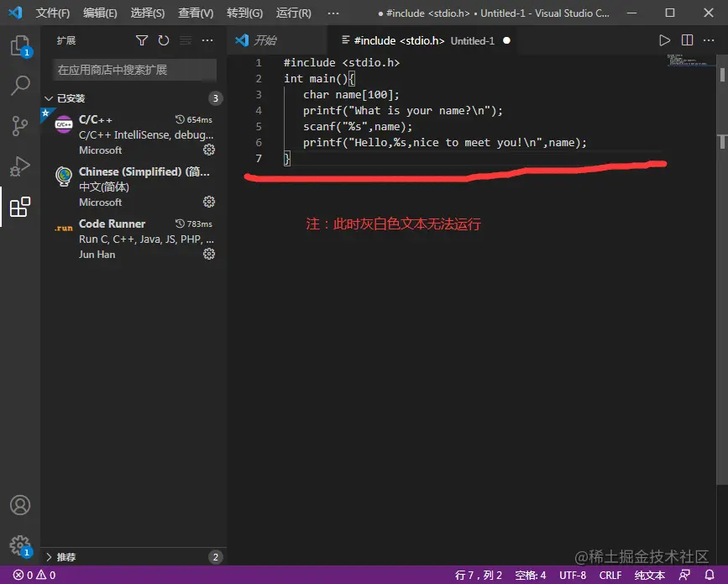Click the 行 7, 列 2 cursor position
This screenshot has width=728, height=584.
pos(479,575)
